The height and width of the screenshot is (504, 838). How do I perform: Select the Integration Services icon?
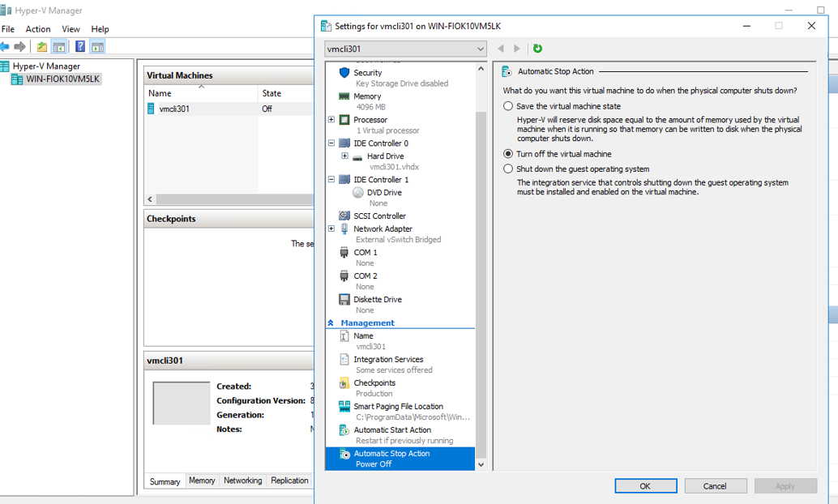pyautogui.click(x=344, y=359)
